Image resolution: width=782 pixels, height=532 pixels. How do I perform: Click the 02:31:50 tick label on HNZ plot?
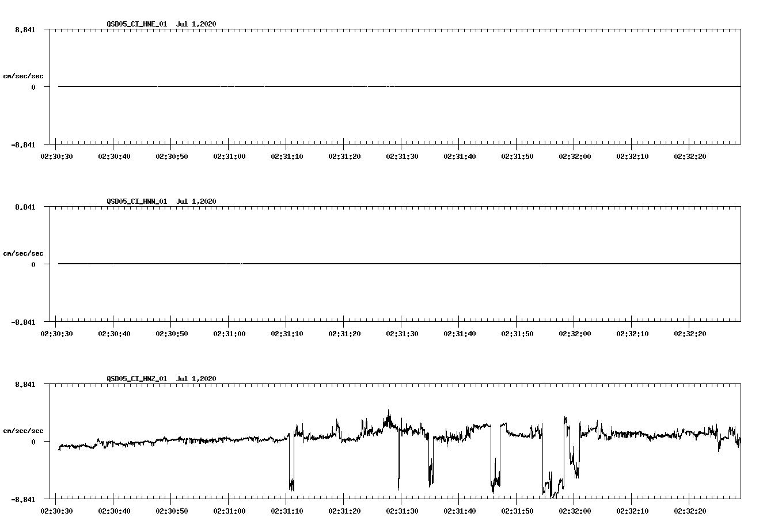[517, 511]
